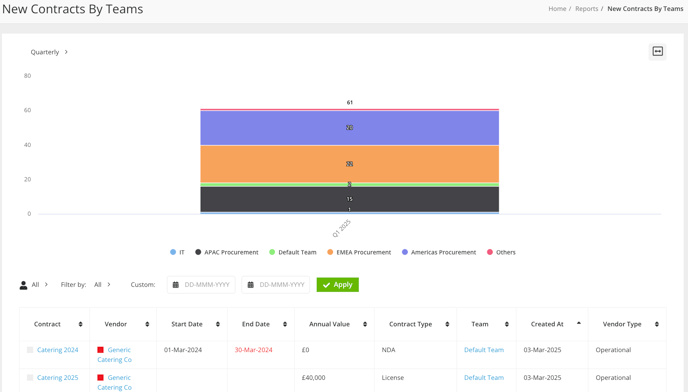The height and width of the screenshot is (392, 688).
Task: Sort table by Contract column arrows
Action: [80, 324]
